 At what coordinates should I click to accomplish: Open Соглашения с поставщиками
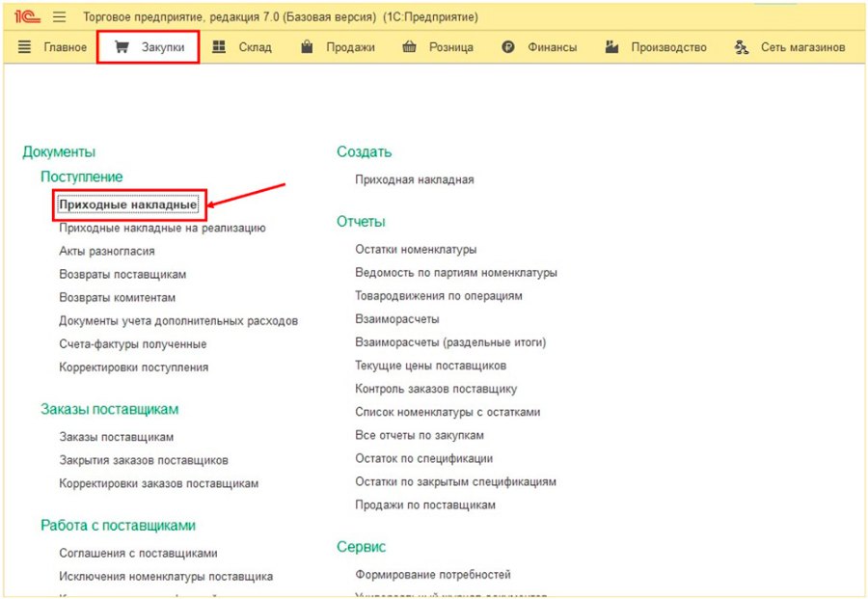pyautogui.click(x=138, y=554)
